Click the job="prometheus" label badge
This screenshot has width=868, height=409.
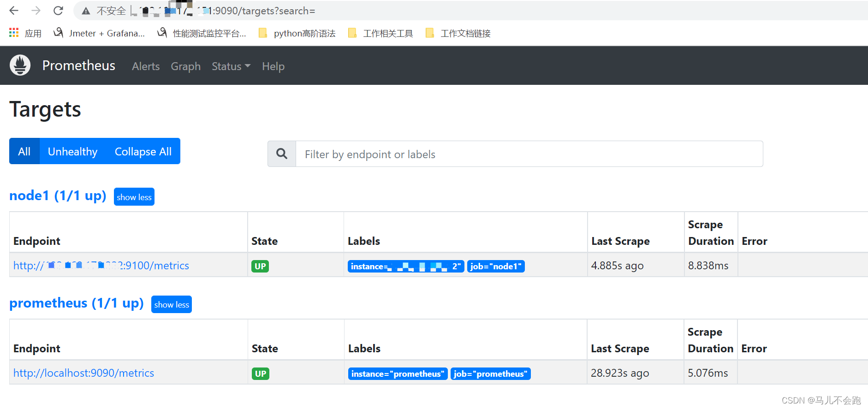(491, 374)
